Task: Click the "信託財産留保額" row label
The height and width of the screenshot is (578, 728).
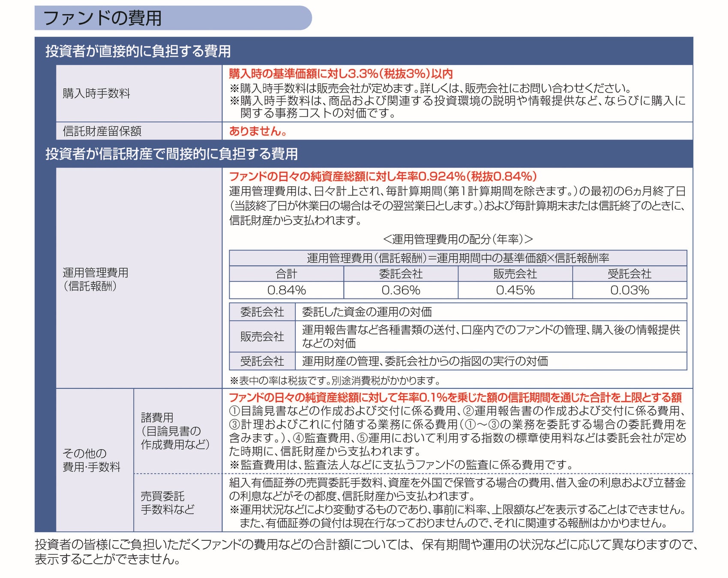Action: [102, 131]
